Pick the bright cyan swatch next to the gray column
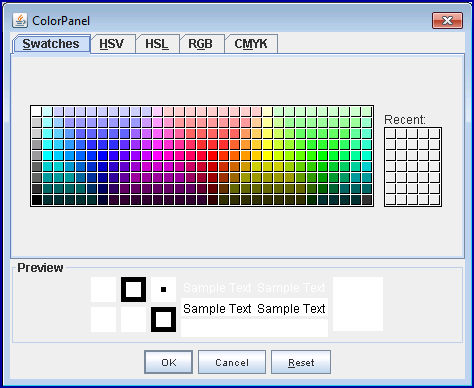 [x=47, y=156]
